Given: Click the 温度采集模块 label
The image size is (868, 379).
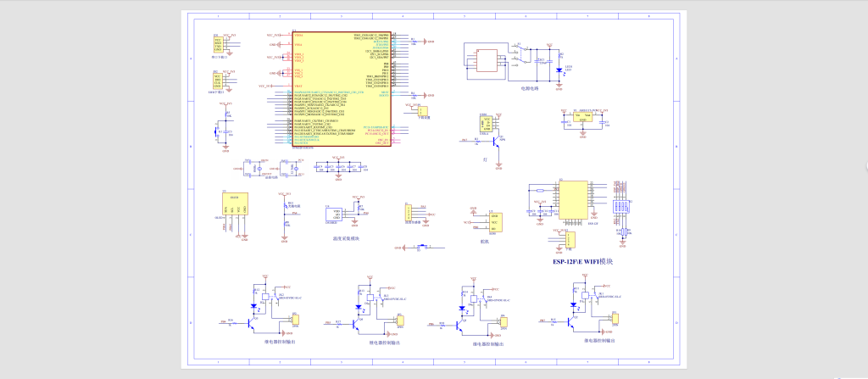Looking at the screenshot, I should pyautogui.click(x=345, y=239).
